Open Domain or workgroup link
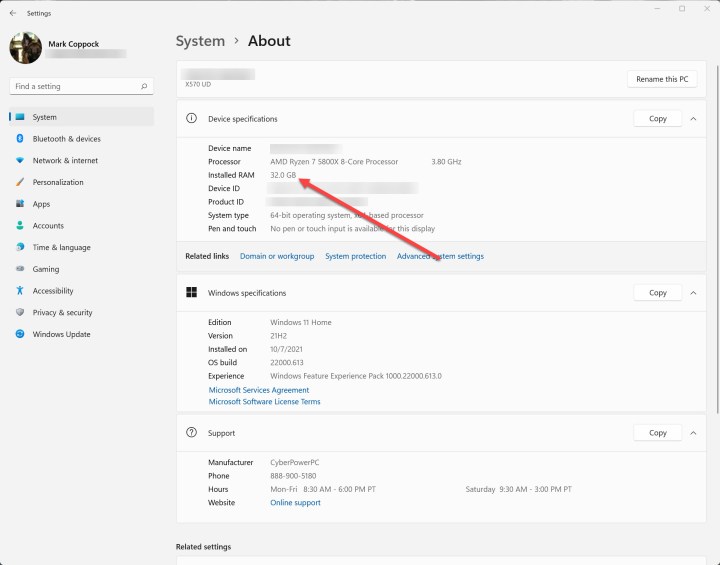This screenshot has width=720, height=565. point(277,256)
